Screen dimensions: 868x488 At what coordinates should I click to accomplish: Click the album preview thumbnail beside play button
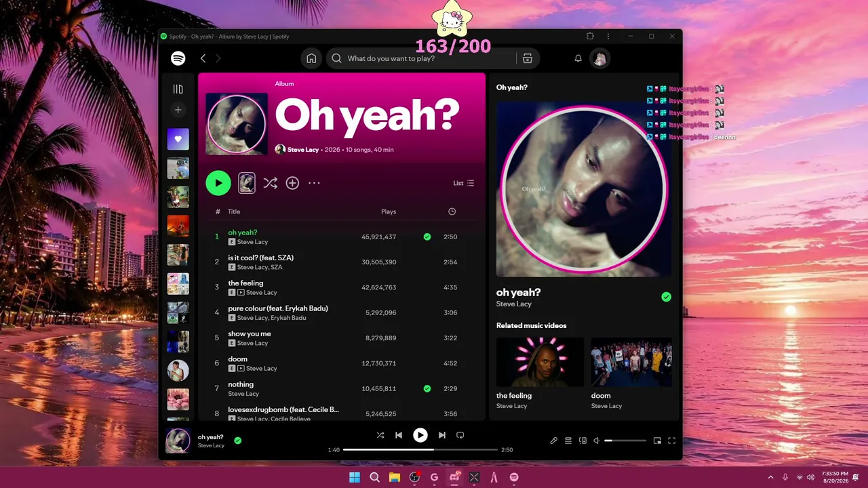pos(247,183)
